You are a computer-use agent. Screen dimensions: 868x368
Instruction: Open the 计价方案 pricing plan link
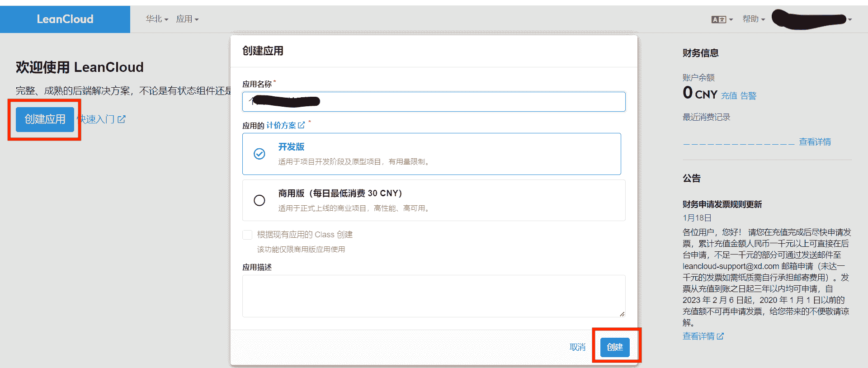click(x=285, y=125)
